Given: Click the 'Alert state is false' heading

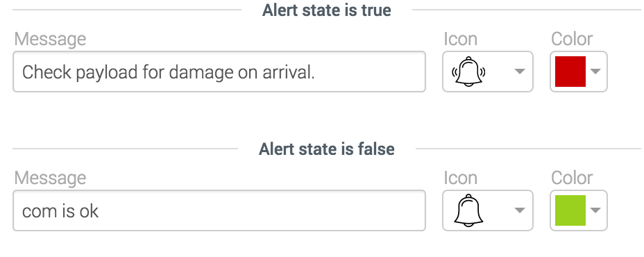Looking at the screenshot, I should [327, 149].
